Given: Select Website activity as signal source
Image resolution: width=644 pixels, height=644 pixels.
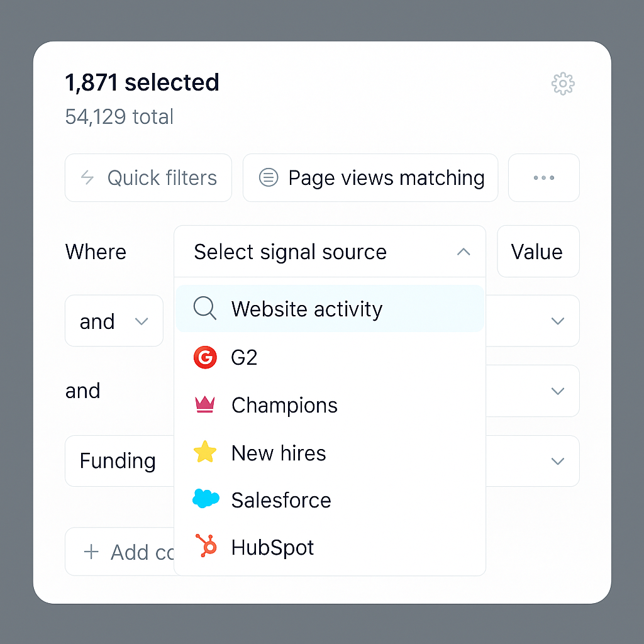Looking at the screenshot, I should click(x=307, y=309).
